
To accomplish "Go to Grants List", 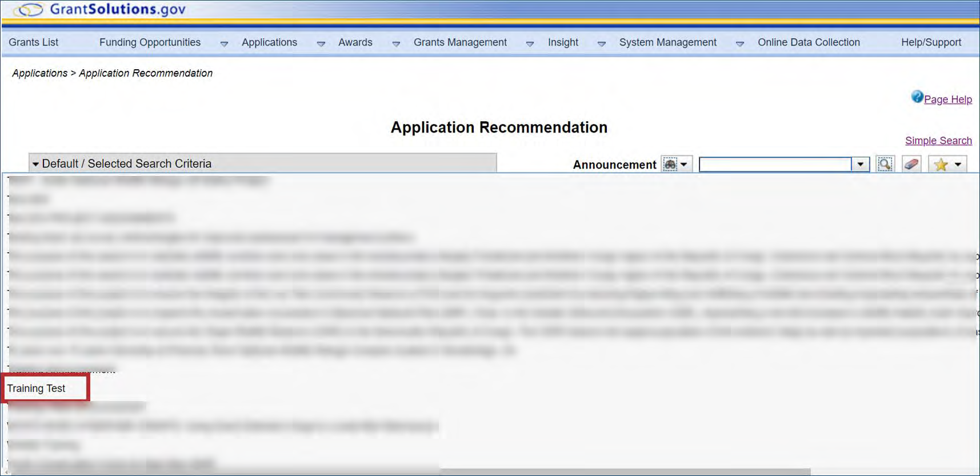I will point(34,42).
